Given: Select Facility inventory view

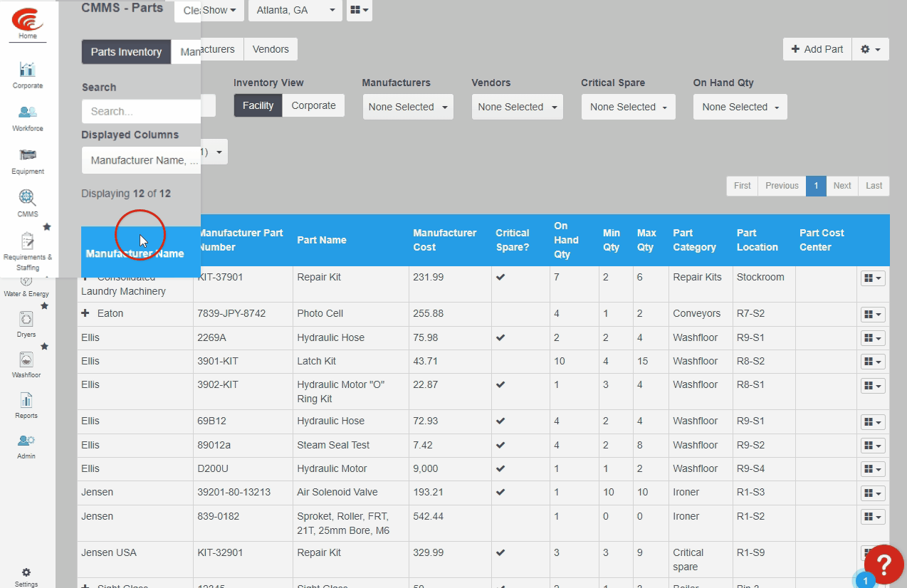Looking at the screenshot, I should [258, 105].
